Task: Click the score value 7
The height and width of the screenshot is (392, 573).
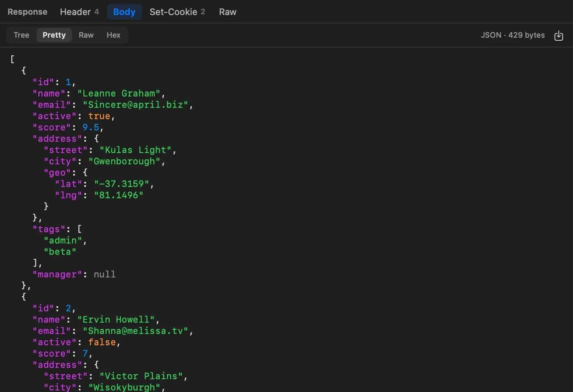Action: [85, 354]
